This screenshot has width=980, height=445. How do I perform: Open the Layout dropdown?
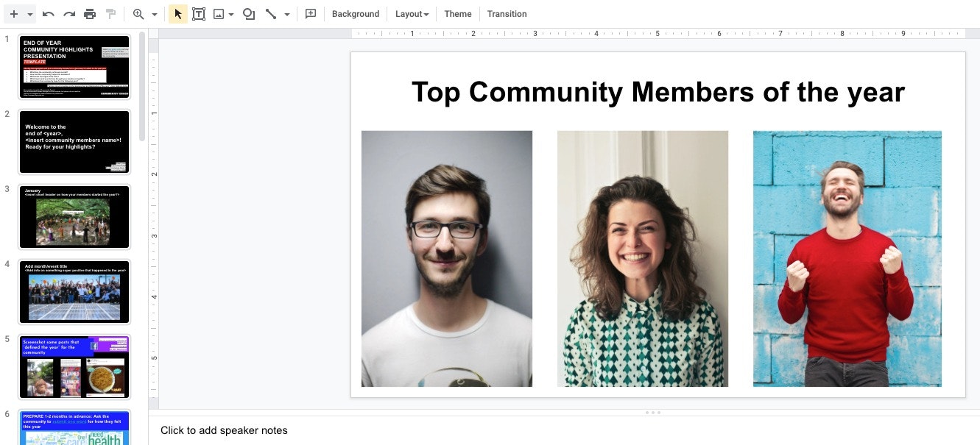[411, 13]
